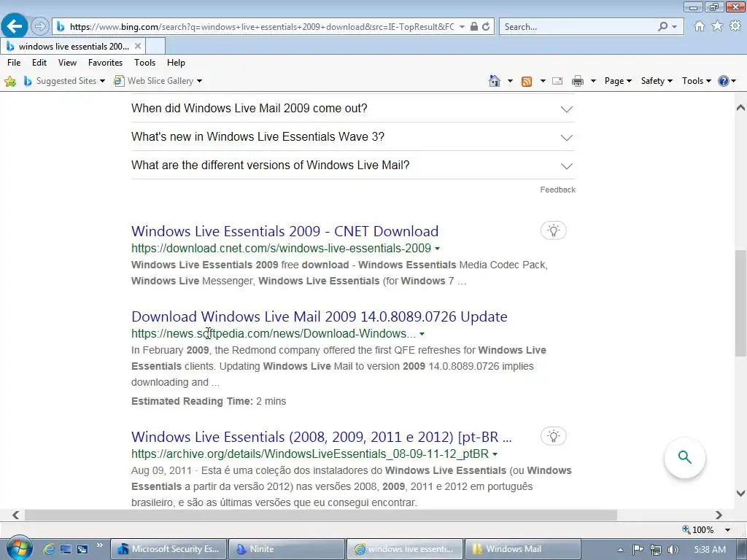
Task: Click the Feedback link
Action: tap(557, 190)
